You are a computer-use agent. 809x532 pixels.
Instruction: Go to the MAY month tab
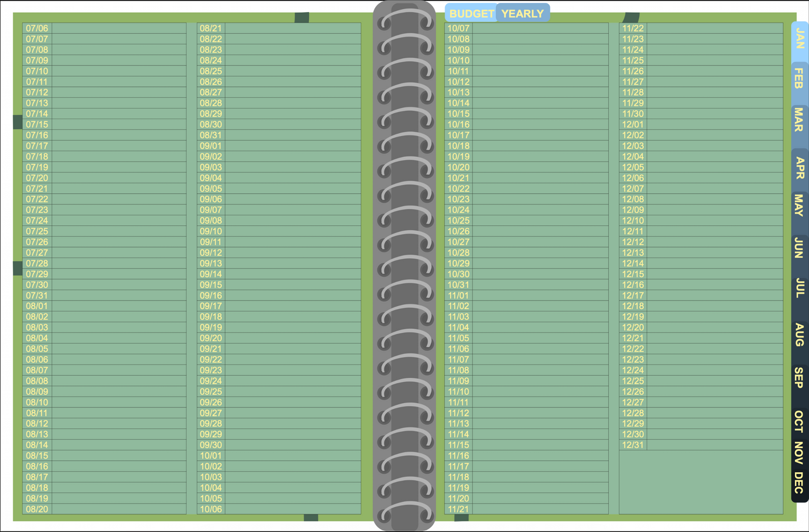click(799, 212)
